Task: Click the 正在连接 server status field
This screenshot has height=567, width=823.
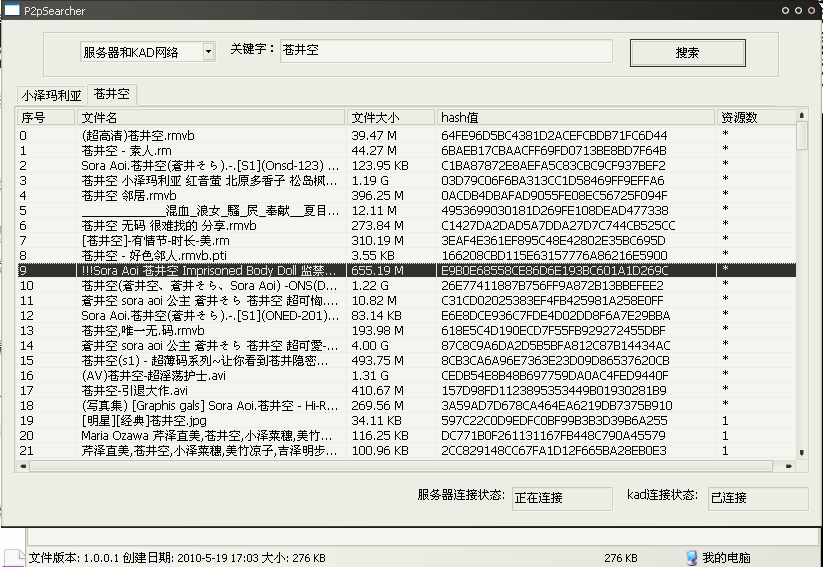Action: pos(562,498)
